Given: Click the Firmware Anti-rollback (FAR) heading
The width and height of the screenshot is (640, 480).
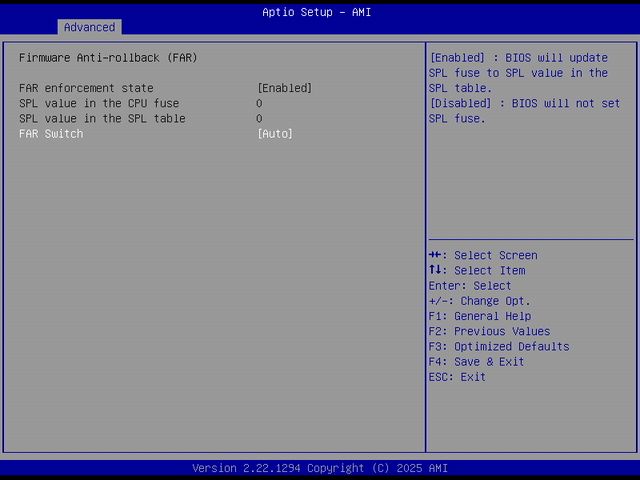Looking at the screenshot, I should [x=108, y=58].
